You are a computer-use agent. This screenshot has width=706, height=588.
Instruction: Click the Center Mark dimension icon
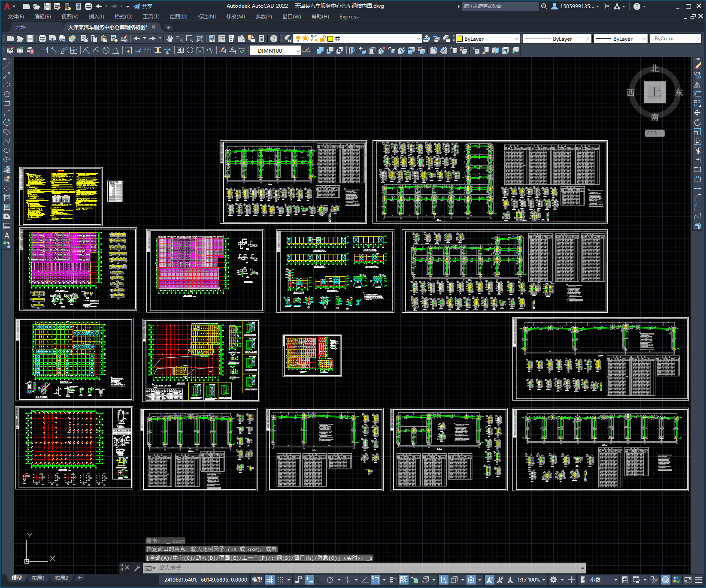(x=190, y=50)
